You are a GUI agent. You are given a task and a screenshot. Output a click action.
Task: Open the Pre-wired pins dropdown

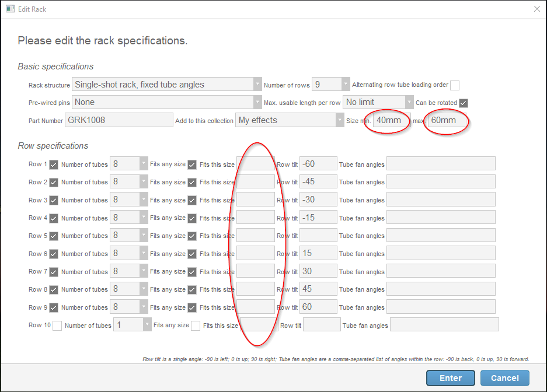166,102
